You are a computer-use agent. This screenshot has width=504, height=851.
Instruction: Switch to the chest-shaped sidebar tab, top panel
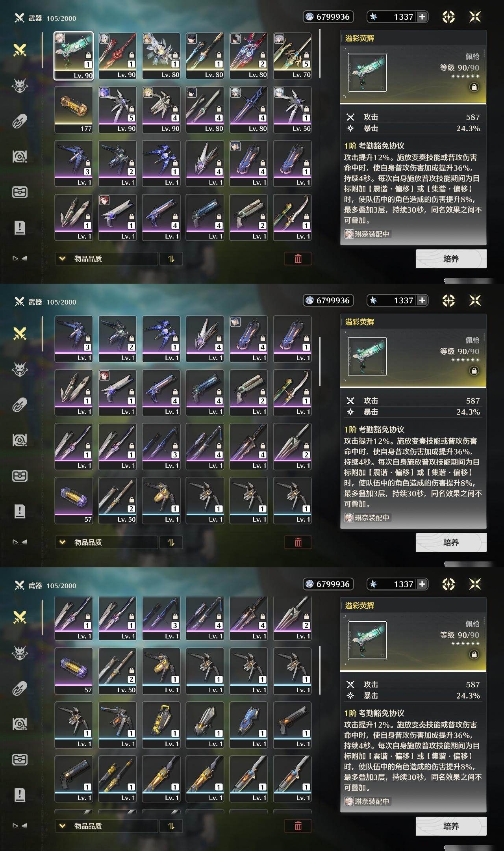(20, 192)
